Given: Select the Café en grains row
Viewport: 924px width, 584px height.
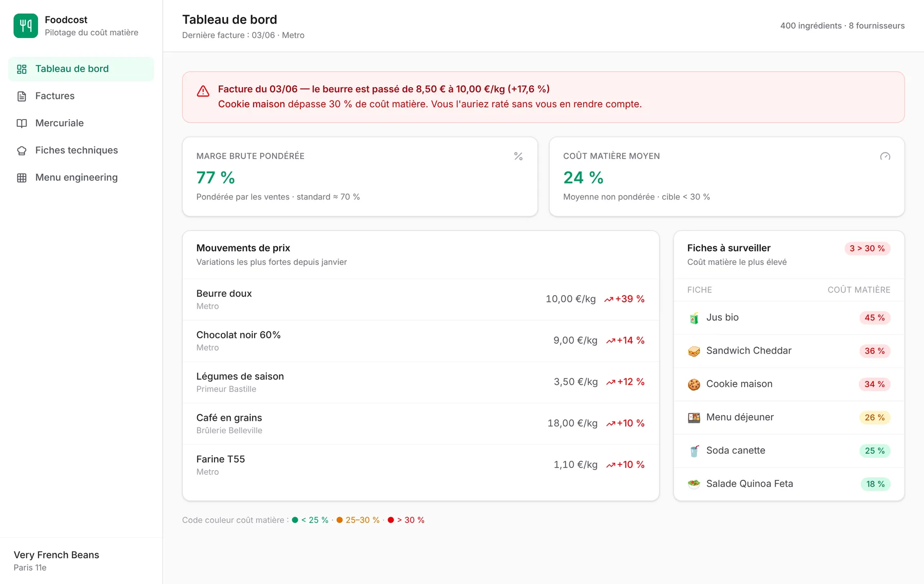Looking at the screenshot, I should pyautogui.click(x=420, y=424).
